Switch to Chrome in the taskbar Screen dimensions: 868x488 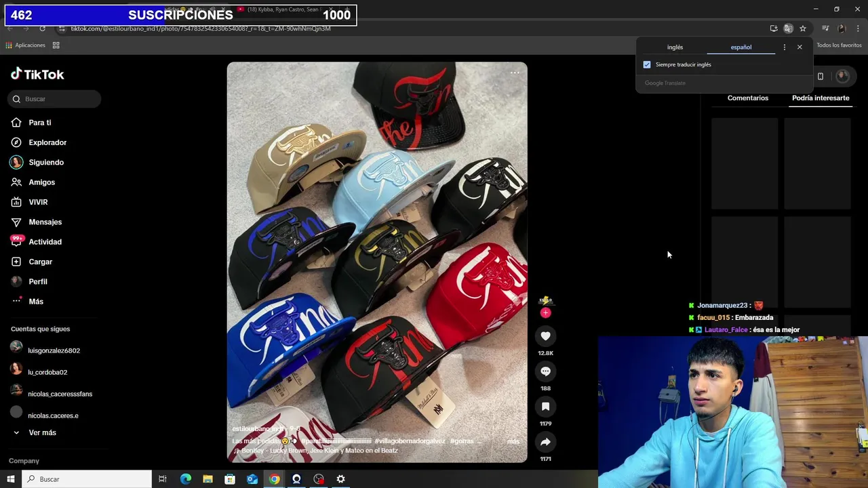(x=274, y=479)
